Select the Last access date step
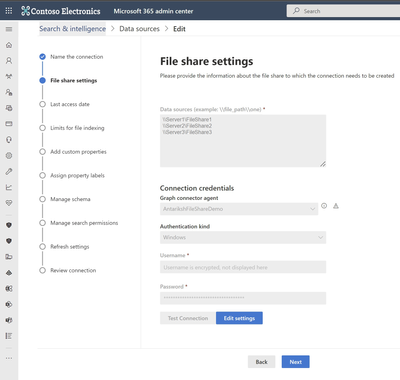The image size is (400, 380). [65, 104]
